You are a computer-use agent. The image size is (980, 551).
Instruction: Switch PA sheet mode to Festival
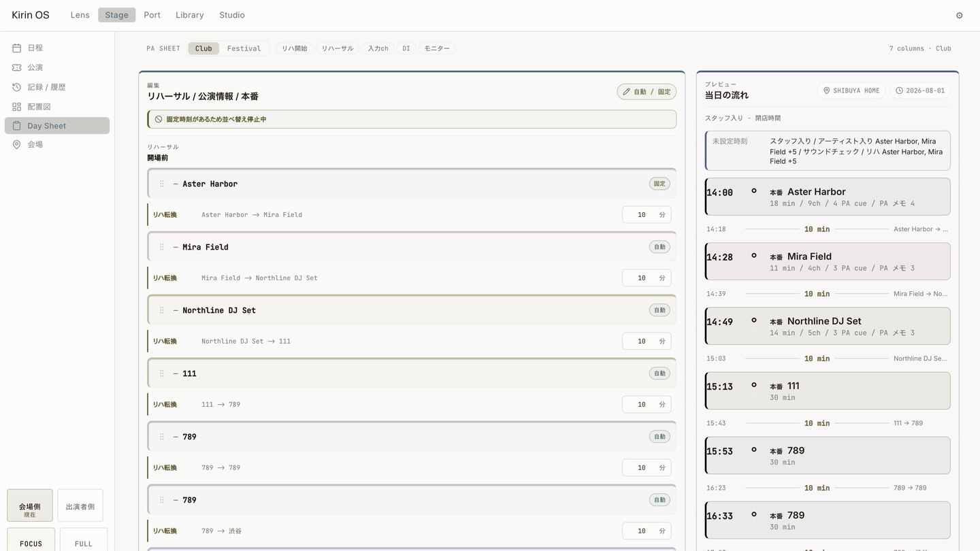tap(244, 48)
